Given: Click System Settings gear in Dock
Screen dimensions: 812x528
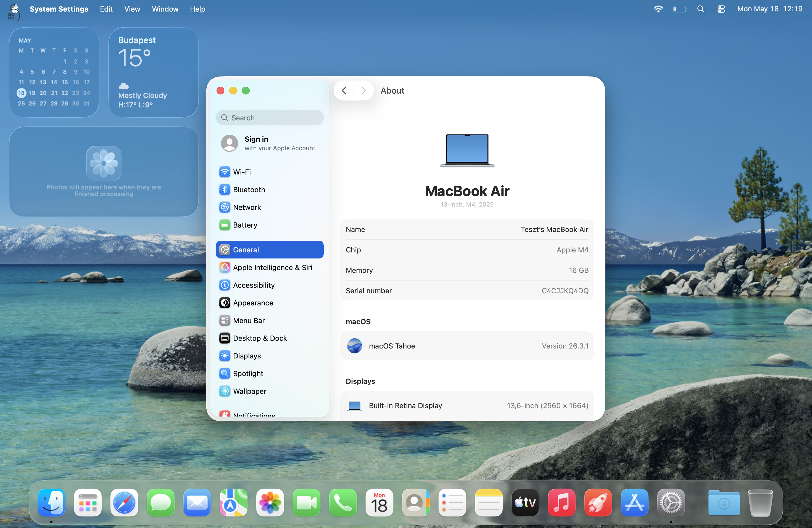Looking at the screenshot, I should click(671, 503).
